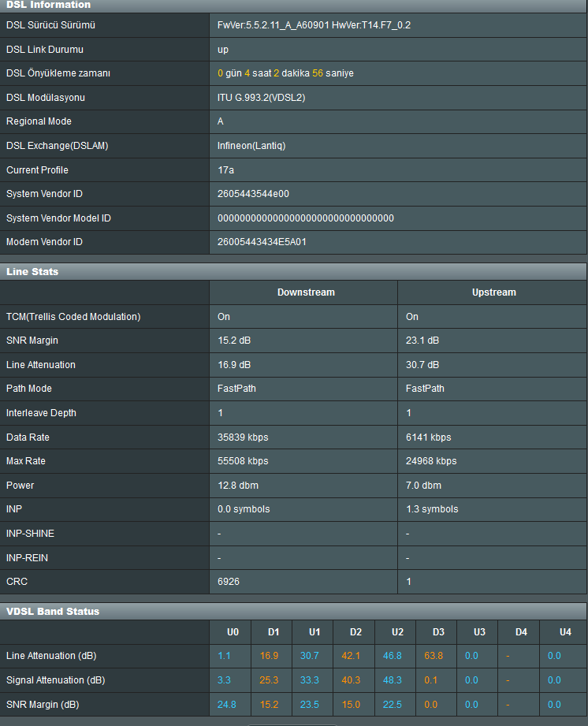This screenshot has height=726, width=588.
Task: Click the DSL uptime value
Action: click(285, 73)
